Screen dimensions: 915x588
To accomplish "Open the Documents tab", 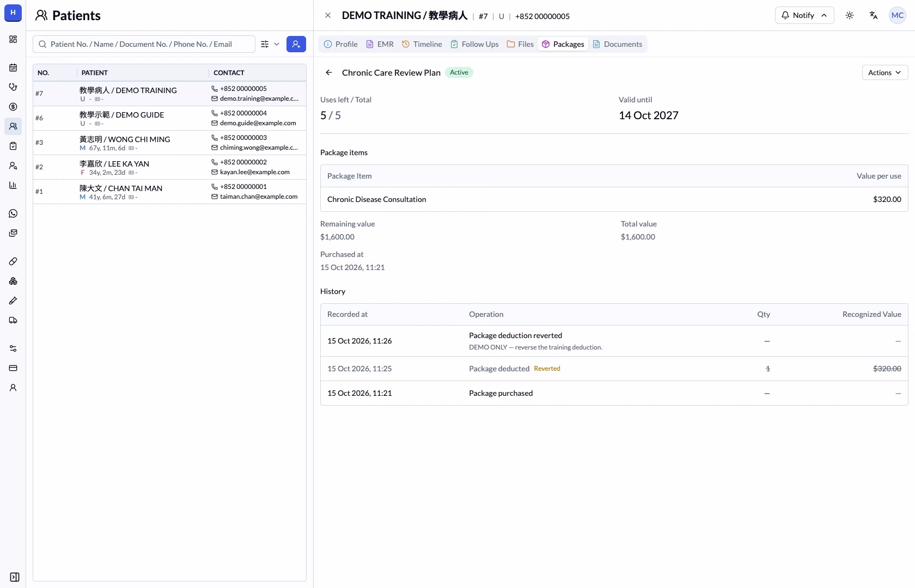I will pos(618,44).
